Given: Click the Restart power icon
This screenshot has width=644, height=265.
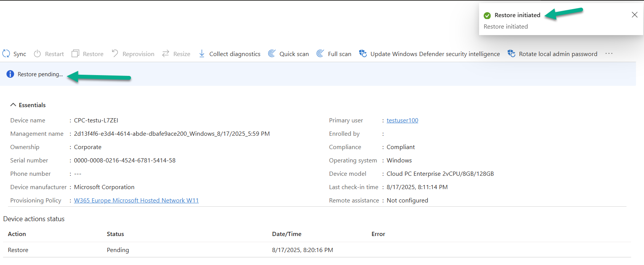Looking at the screenshot, I should click(x=37, y=54).
